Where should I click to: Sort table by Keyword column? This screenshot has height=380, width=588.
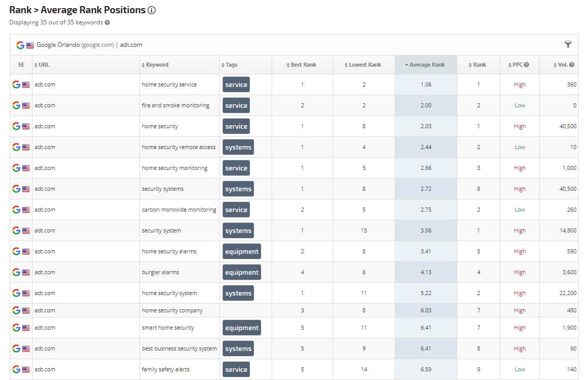[x=157, y=65]
